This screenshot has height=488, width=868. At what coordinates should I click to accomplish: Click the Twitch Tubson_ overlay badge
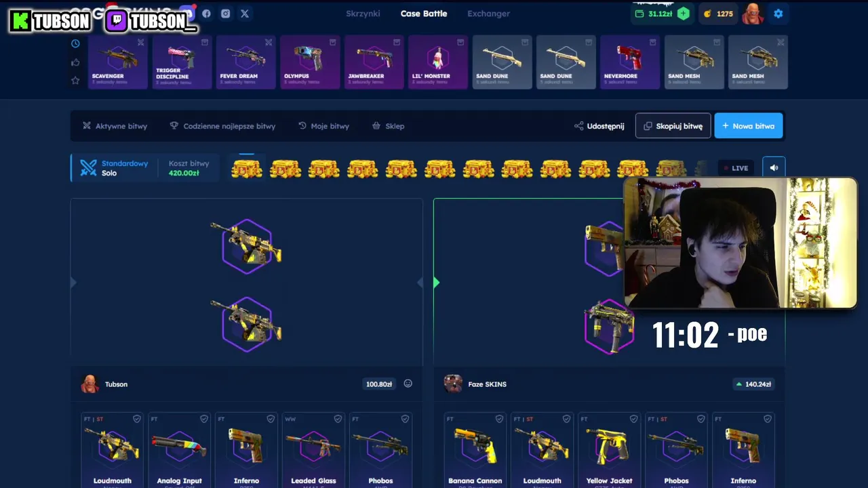pyautogui.click(x=151, y=21)
